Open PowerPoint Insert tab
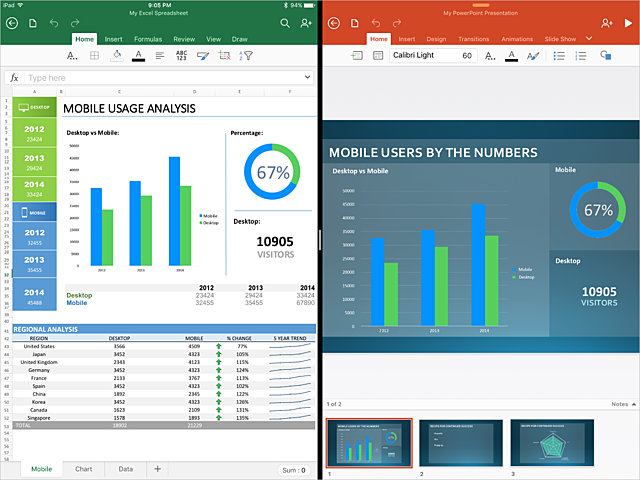The image size is (640, 480). pyautogui.click(x=407, y=39)
